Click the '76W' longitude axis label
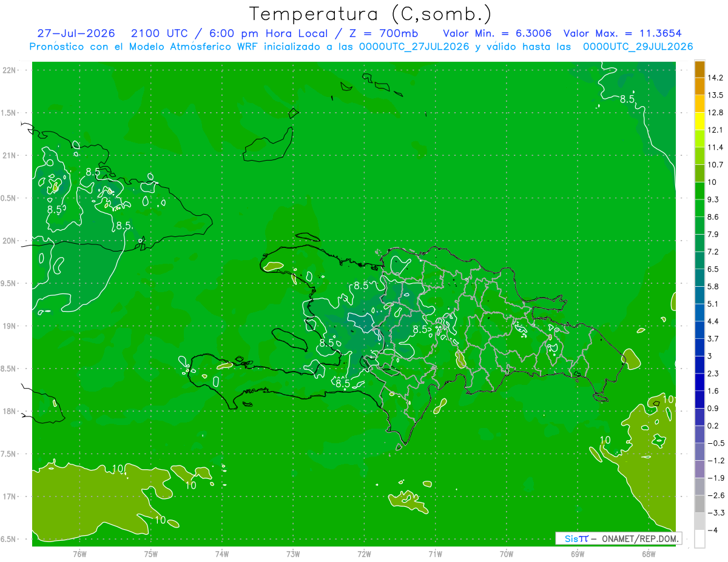 tap(79, 553)
